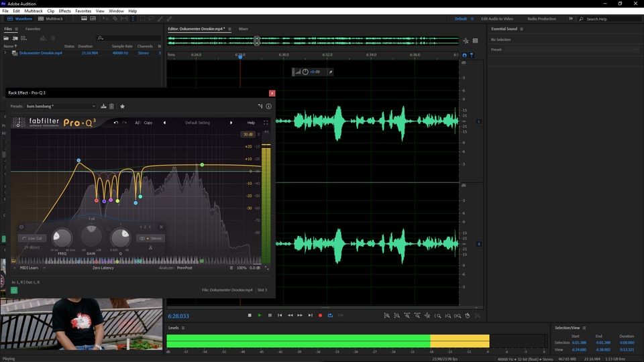This screenshot has height=362, width=644.
Task: Open Help in Pro-Q 3
Action: pyautogui.click(x=251, y=123)
